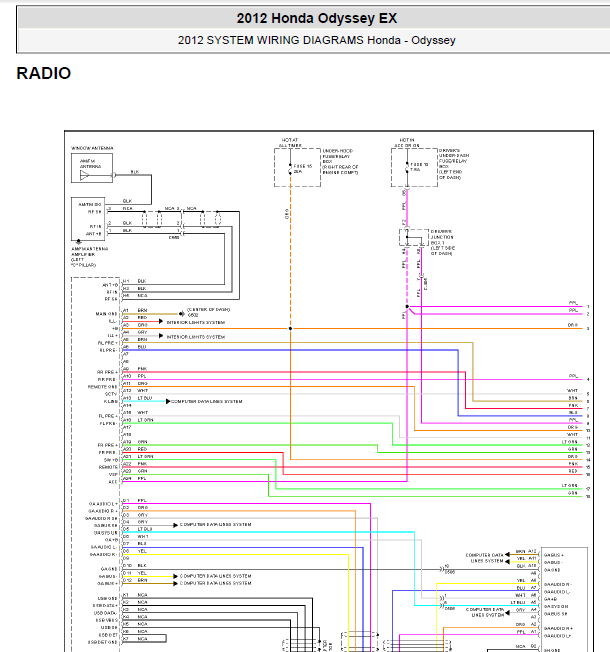Click the 'A16 LT GRN' wire label

click(x=138, y=420)
